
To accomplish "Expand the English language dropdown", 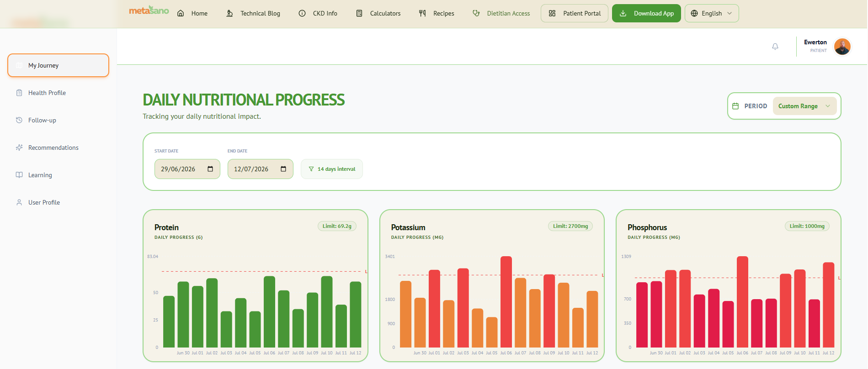I will click(712, 13).
